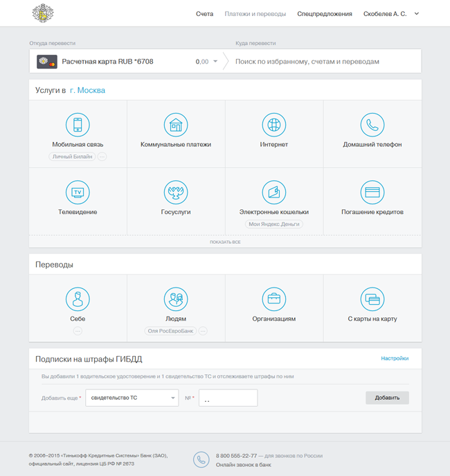Screen dimensions: 450x476
Task: Click the Скобелев А. С. profile name
Action: click(x=385, y=14)
